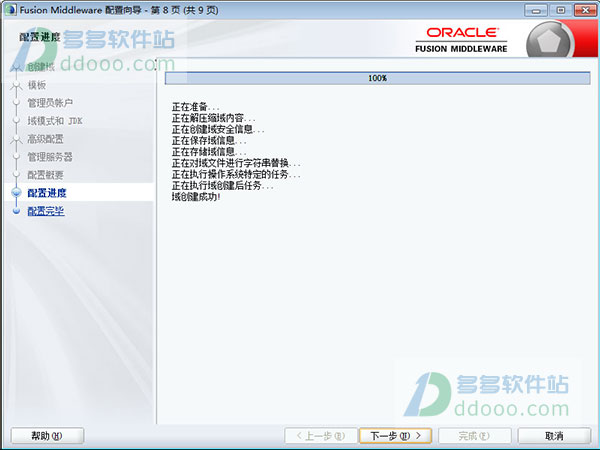Click the node icon beside 模板
Image resolution: width=600 pixels, height=450 pixels.
tap(16, 86)
